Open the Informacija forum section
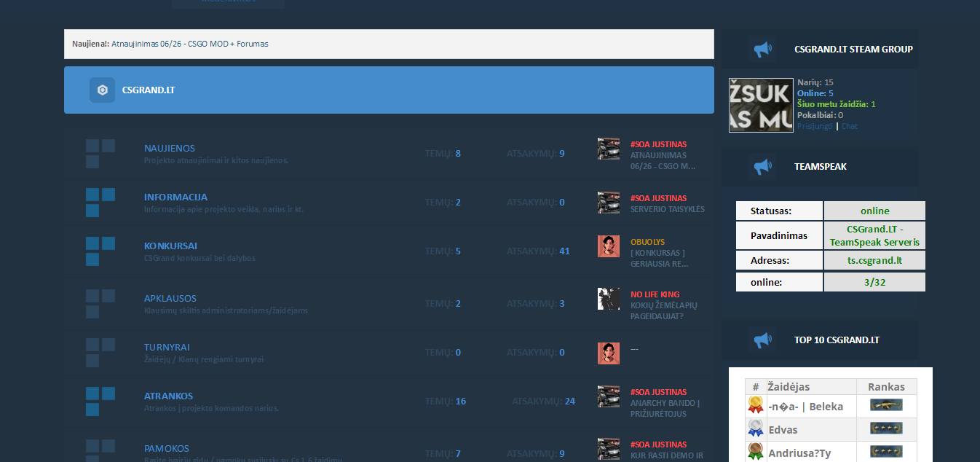 (x=175, y=197)
